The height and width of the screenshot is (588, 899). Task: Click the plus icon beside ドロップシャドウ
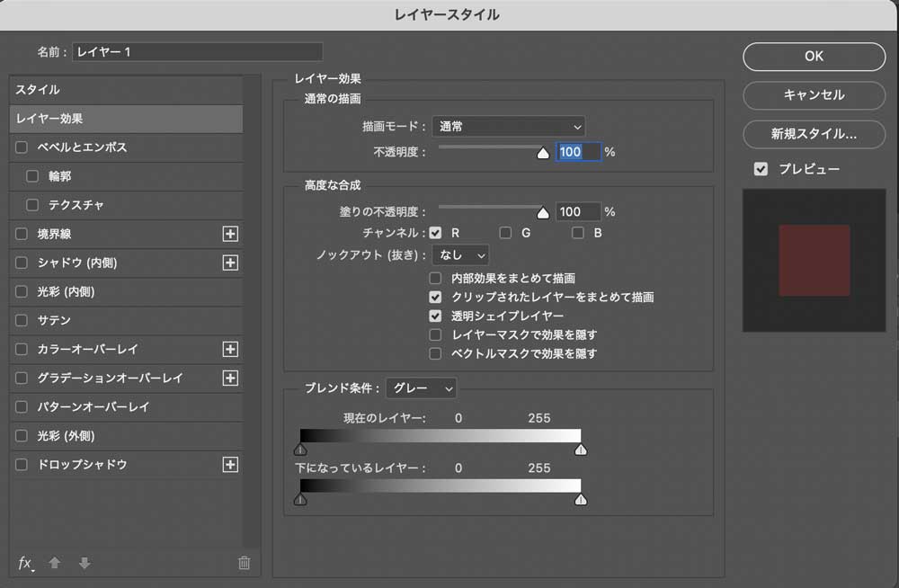232,465
